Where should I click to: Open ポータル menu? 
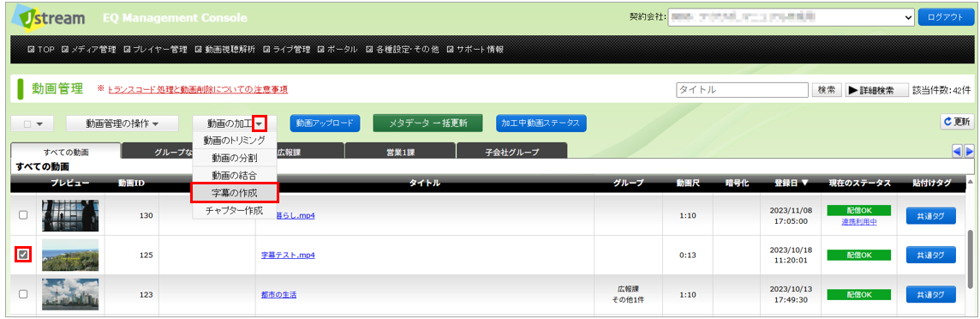[338, 50]
